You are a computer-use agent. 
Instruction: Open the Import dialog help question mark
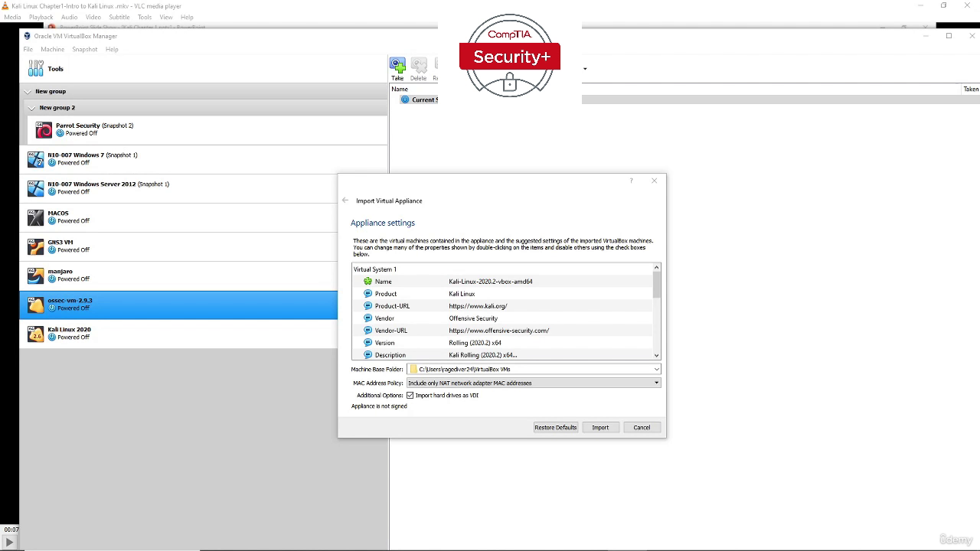tap(632, 181)
